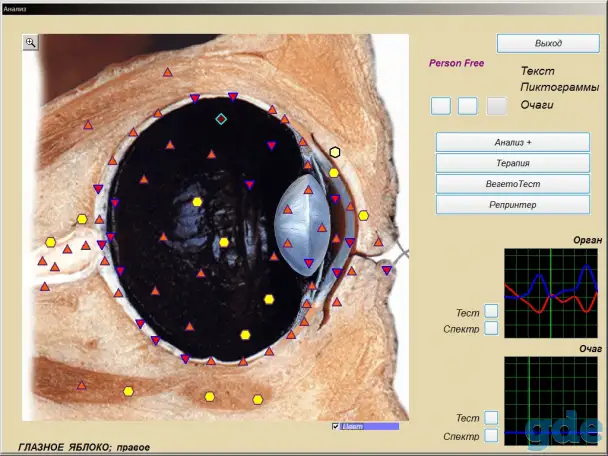The height and width of the screenshot is (456, 608).
Task: Select the cyan diamond marker inside the eyeball
Action: pos(221,119)
